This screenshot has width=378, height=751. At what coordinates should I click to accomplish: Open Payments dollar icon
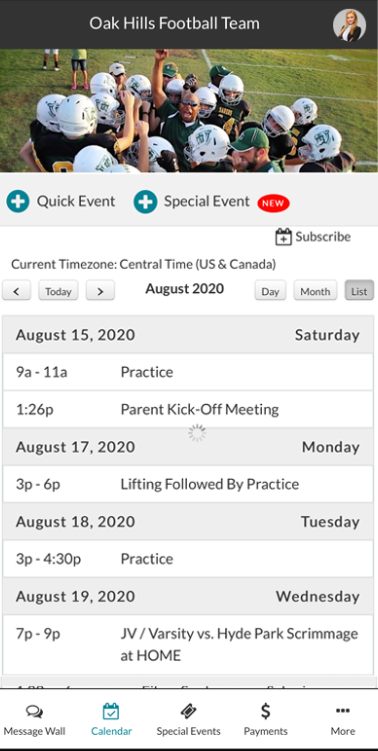click(265, 712)
